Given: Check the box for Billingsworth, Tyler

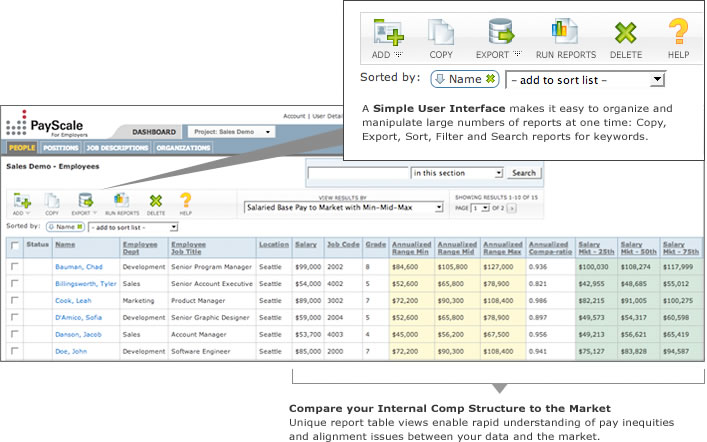Looking at the screenshot, I should (x=15, y=283).
